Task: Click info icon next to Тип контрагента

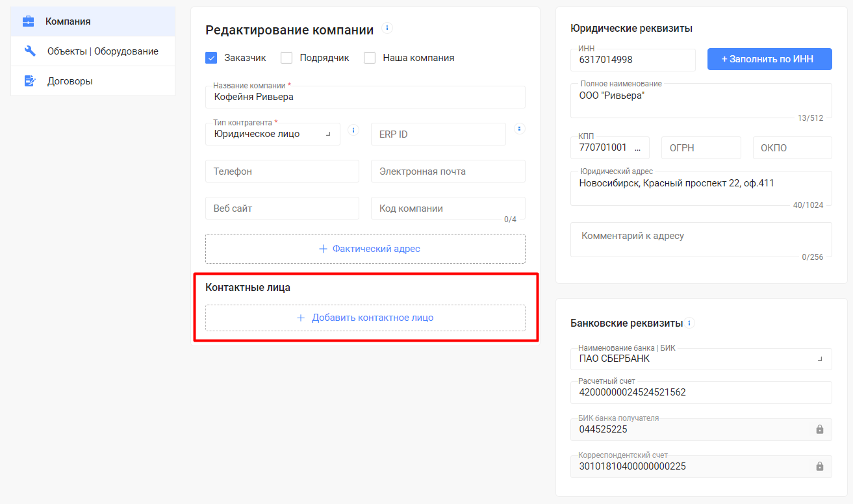Action: (353, 130)
